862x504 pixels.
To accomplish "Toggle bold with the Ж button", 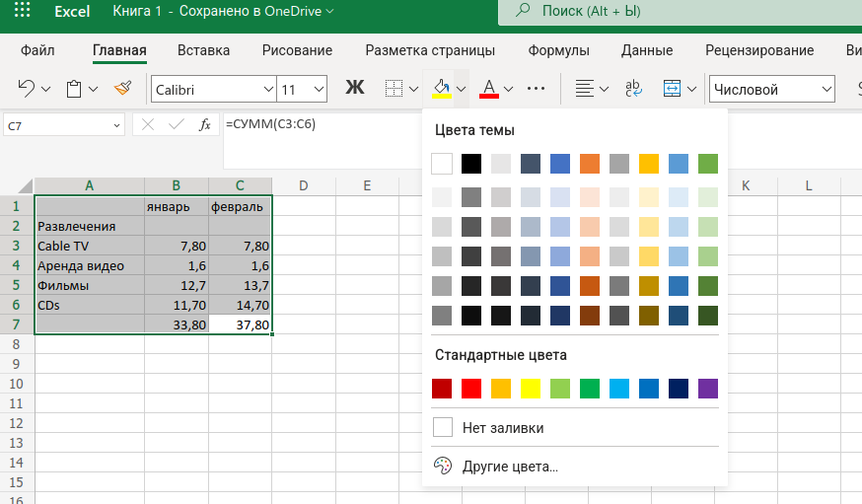I will pos(355,88).
